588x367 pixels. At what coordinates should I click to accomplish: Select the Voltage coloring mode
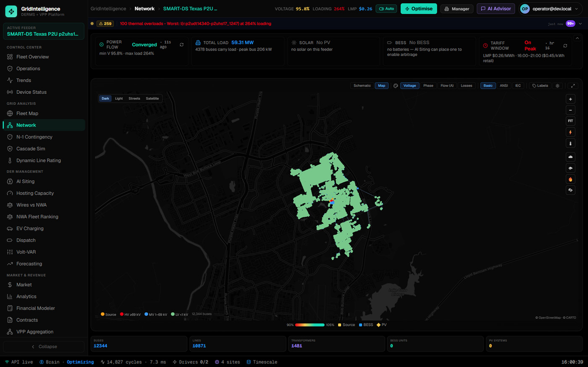[x=409, y=86]
